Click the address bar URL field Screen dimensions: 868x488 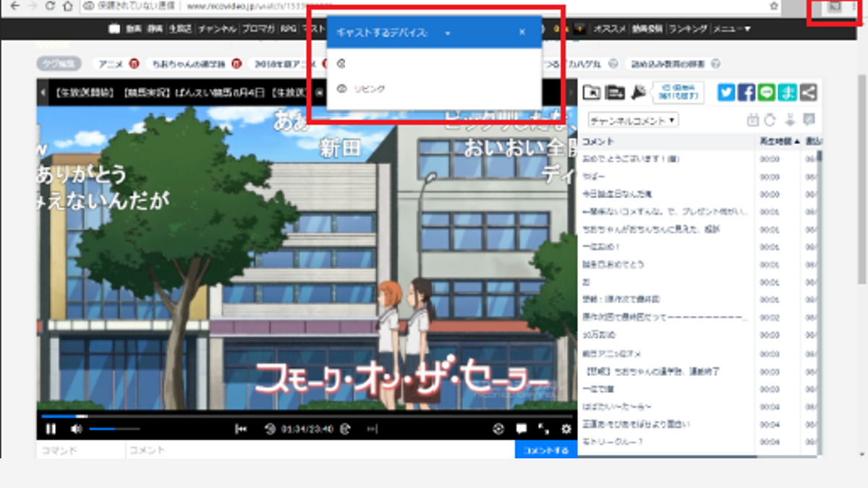(x=430, y=6)
